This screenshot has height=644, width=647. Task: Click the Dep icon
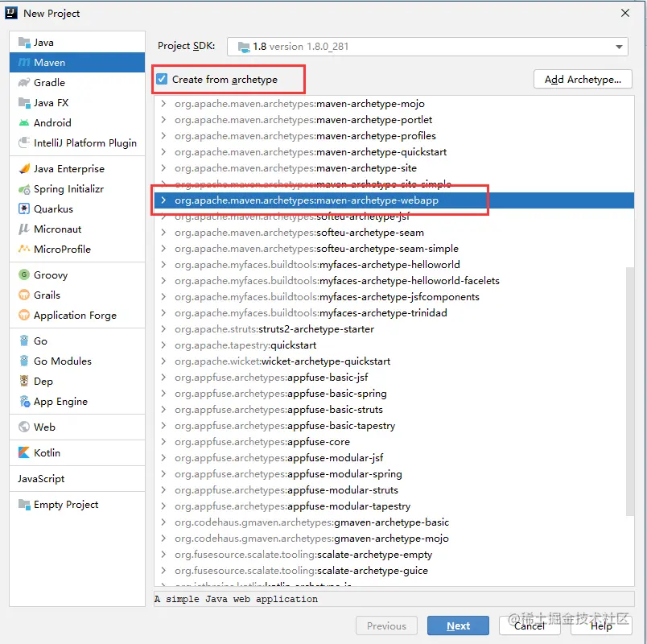tap(24, 381)
